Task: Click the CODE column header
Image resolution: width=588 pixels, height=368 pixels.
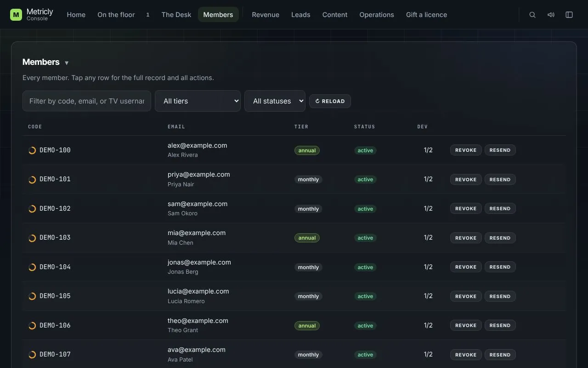Action: [x=35, y=126]
